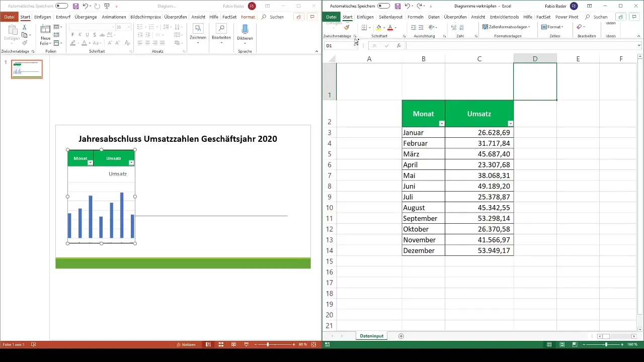The image size is (644, 362).
Task: Save the Excel workbook
Action: coord(397,6)
